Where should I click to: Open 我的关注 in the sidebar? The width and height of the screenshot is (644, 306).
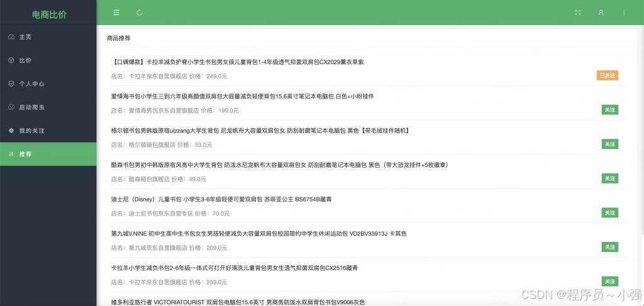[x=48, y=131]
